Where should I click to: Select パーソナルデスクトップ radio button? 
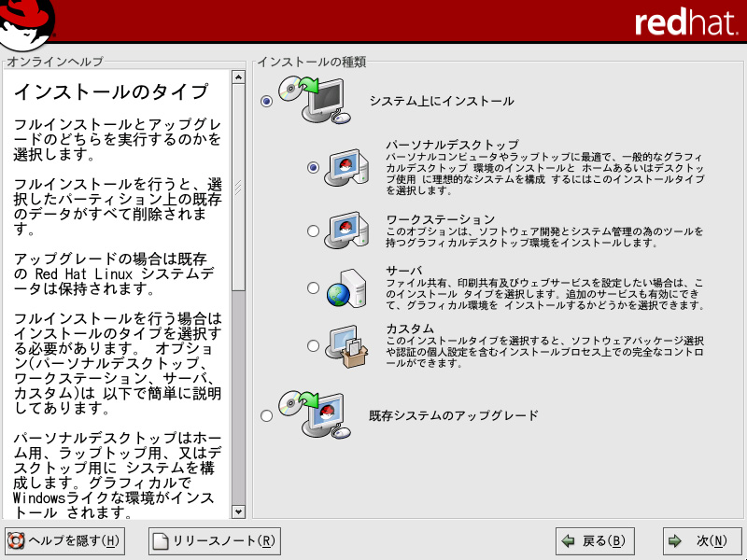point(313,168)
